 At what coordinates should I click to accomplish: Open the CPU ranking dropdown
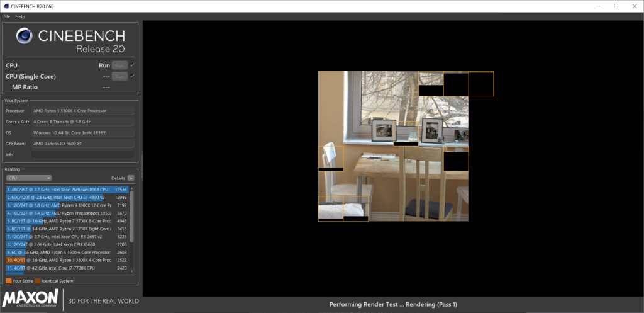(29, 178)
